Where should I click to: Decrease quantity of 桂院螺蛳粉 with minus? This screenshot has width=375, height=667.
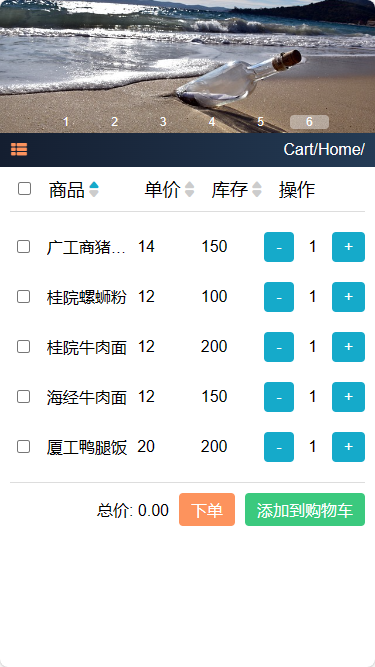coord(279,297)
